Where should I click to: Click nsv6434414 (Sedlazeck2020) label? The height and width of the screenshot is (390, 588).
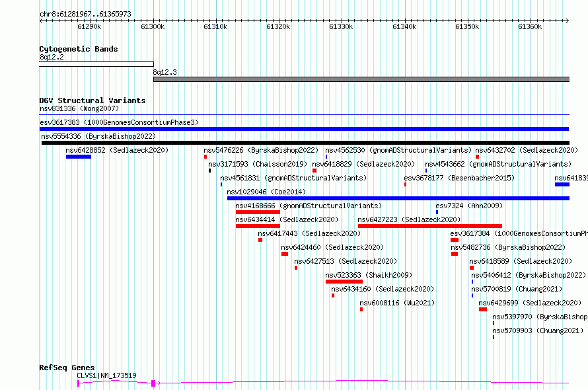point(287,219)
